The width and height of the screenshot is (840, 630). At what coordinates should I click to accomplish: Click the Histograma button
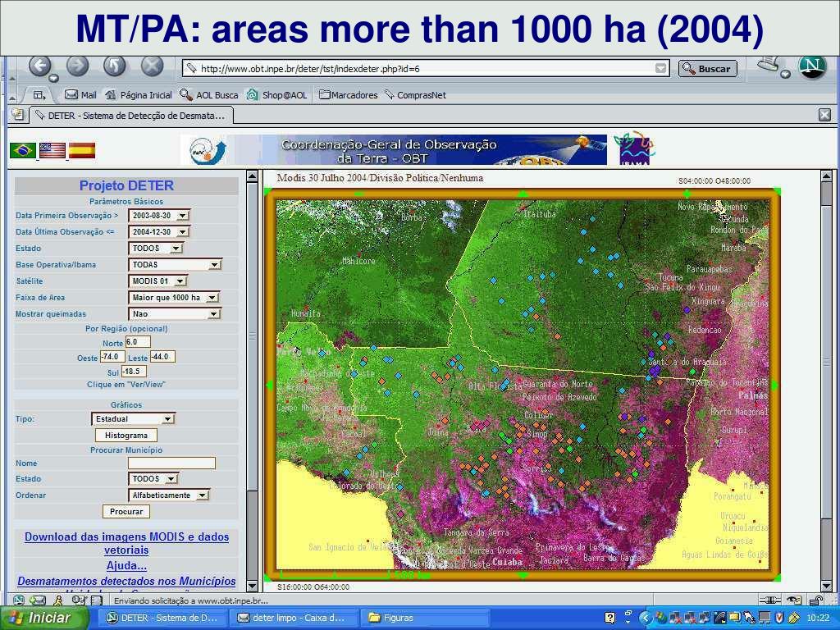[x=126, y=436]
